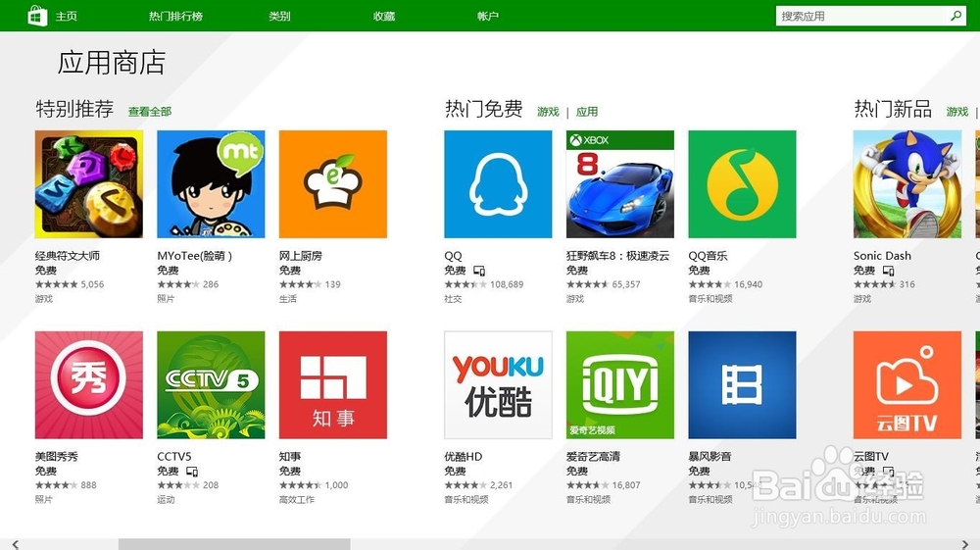Click the 暴风影音 title text
The height and width of the screenshot is (550, 980).
710,456
